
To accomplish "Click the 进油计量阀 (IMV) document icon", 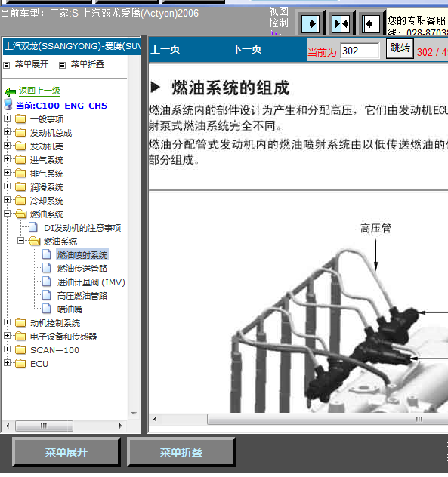I will coord(47,282).
